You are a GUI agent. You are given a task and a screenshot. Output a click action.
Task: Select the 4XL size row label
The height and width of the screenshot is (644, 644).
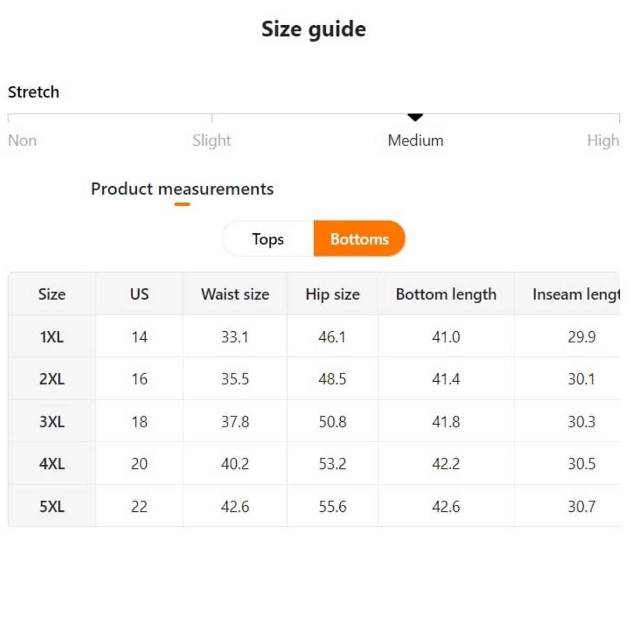click(x=52, y=464)
